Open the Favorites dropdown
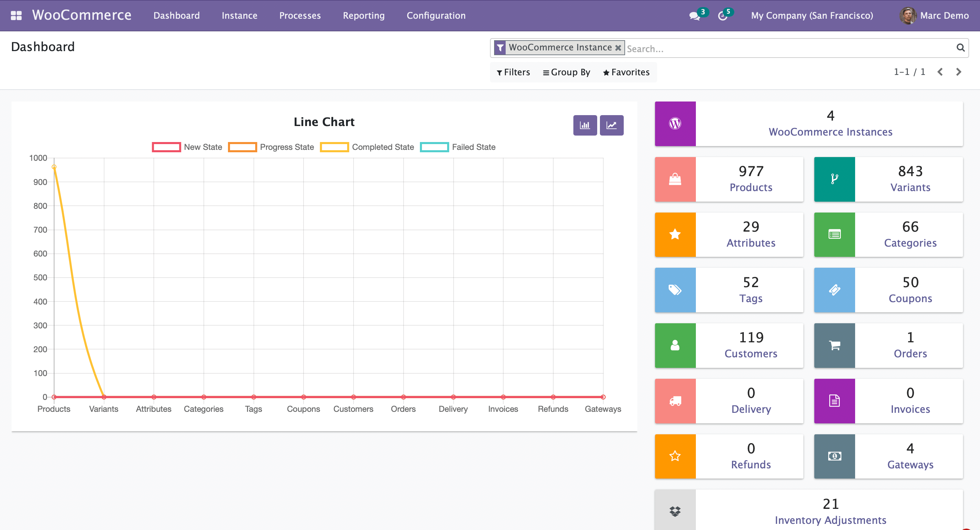Image resolution: width=980 pixels, height=530 pixels. tap(626, 72)
